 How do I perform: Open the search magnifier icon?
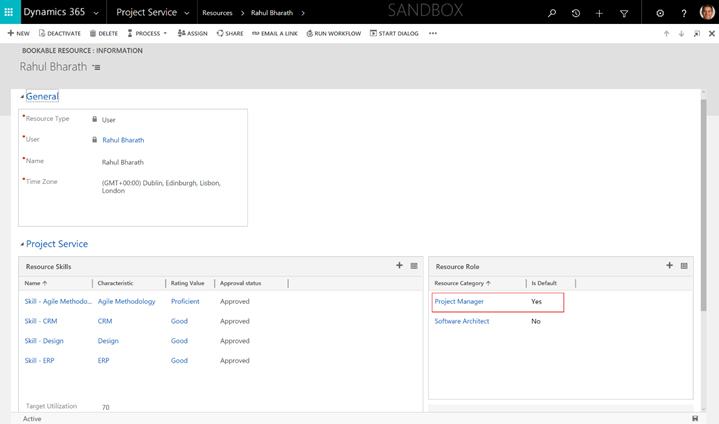552,13
